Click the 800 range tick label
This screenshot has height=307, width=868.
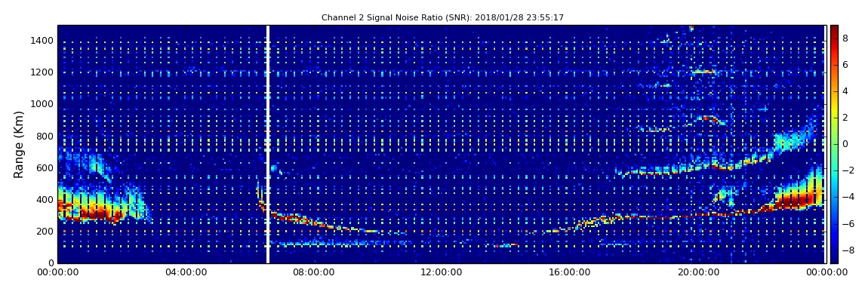(x=46, y=136)
